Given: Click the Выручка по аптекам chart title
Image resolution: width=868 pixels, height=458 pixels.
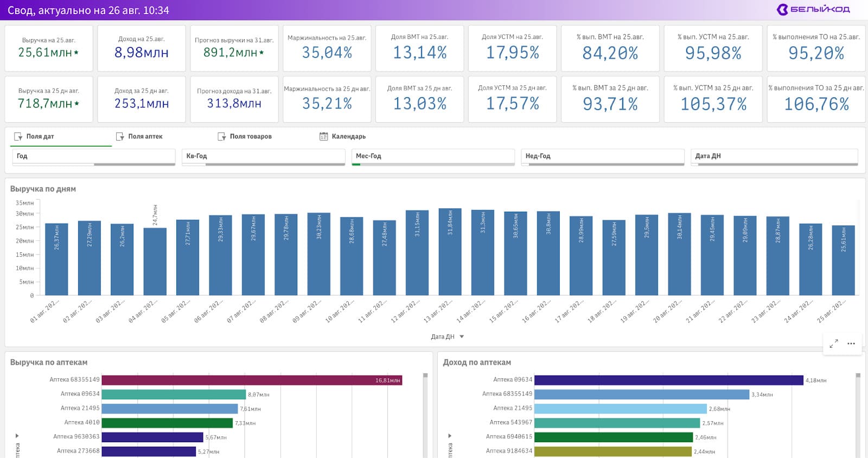Looking at the screenshot, I should tap(49, 362).
